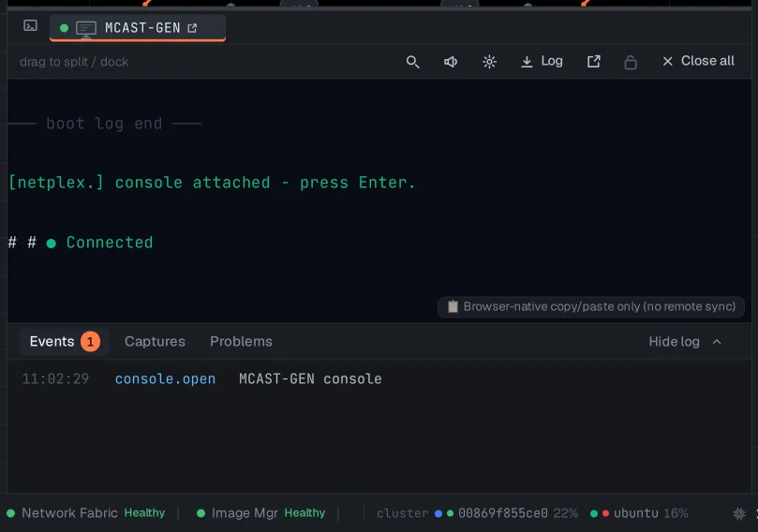The height and width of the screenshot is (532, 758).
Task: Open the terminal panel icon
Action: point(31,25)
